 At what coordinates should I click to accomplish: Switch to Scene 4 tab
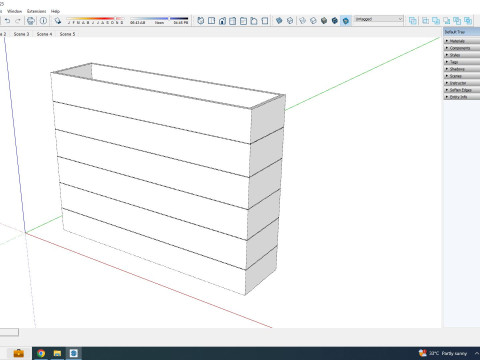click(44, 34)
